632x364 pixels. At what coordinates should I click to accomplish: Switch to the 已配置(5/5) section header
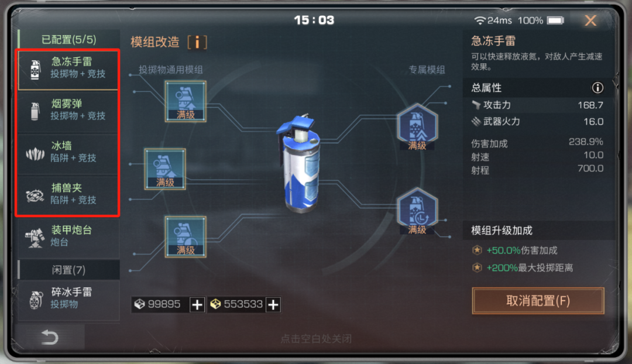click(x=69, y=40)
